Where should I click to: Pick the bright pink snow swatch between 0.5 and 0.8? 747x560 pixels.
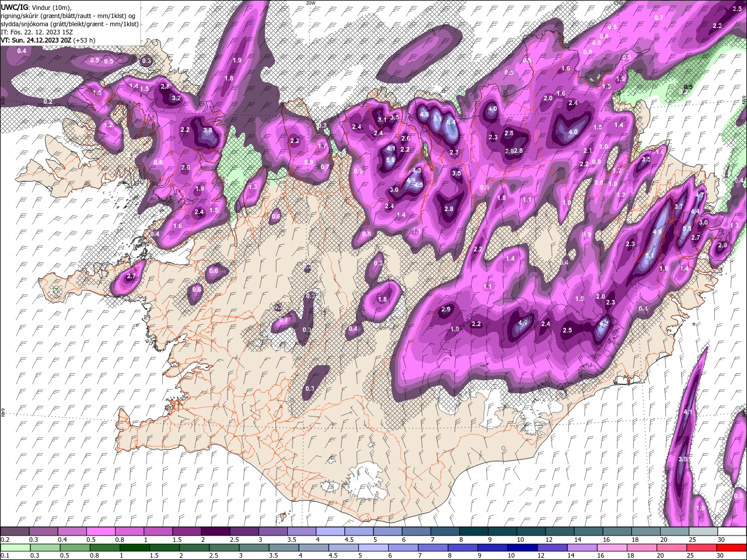pyautogui.click(x=100, y=531)
